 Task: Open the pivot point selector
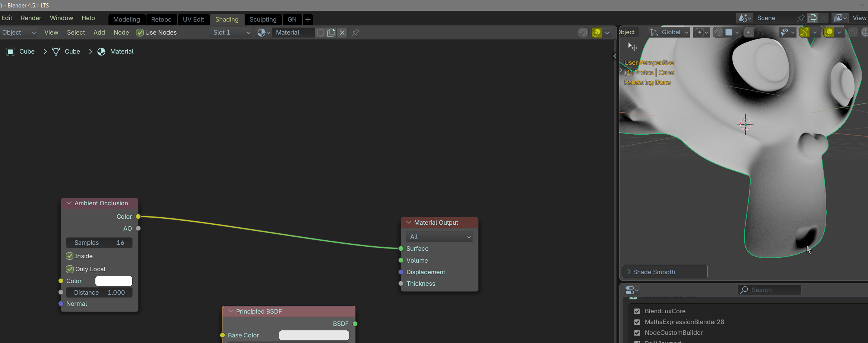point(701,32)
